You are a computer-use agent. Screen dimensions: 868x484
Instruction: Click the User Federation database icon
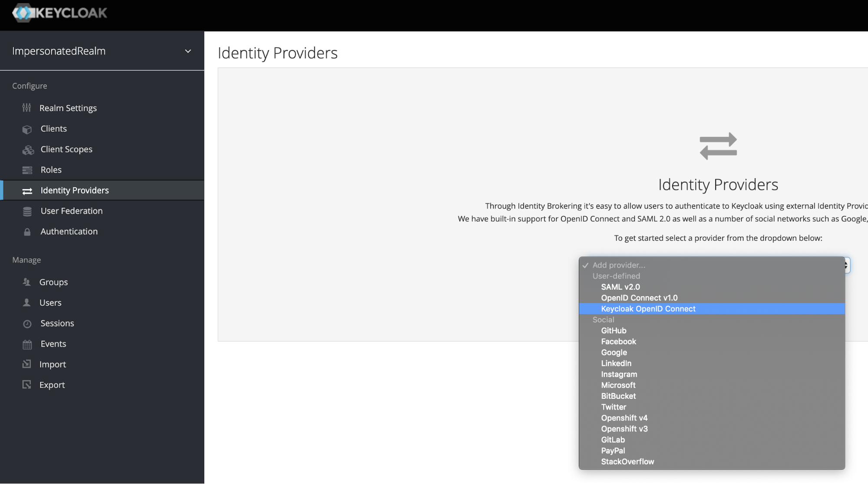[x=27, y=212]
